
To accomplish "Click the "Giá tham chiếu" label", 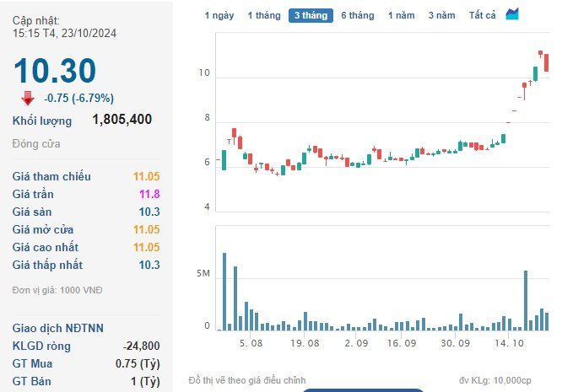I will point(51,176).
